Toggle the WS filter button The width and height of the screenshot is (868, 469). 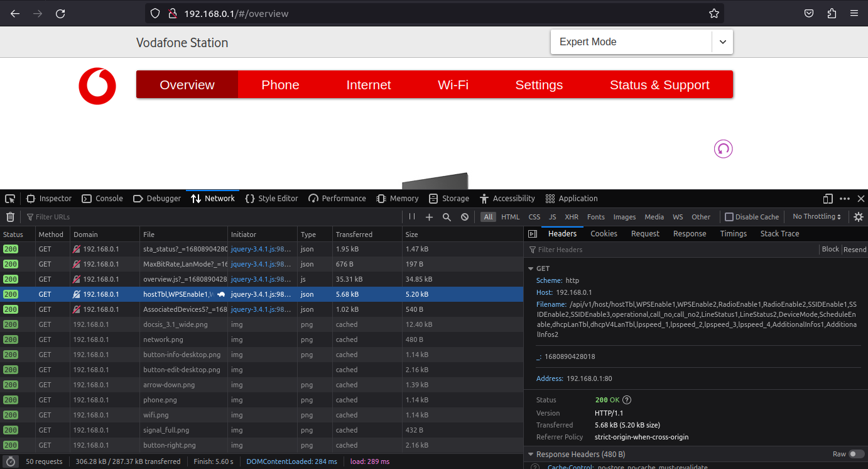678,217
